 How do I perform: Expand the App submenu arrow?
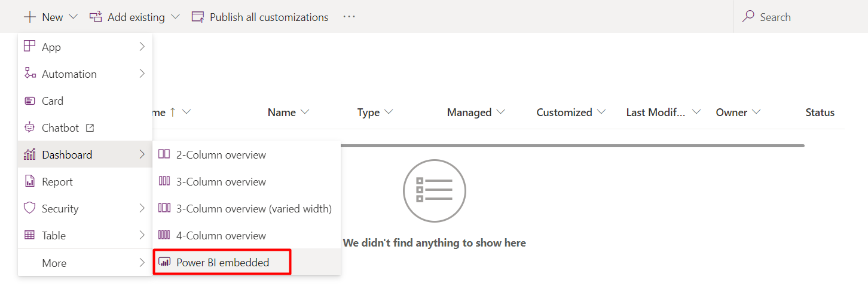tap(142, 47)
